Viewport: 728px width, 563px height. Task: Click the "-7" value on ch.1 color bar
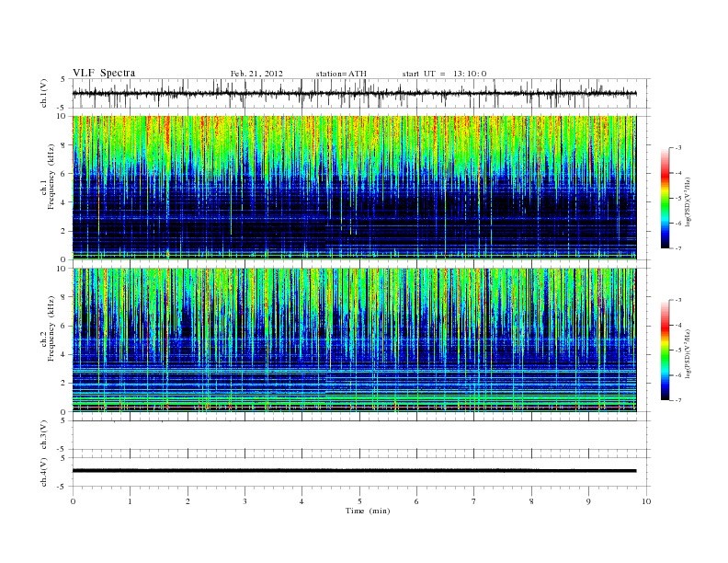click(677, 248)
